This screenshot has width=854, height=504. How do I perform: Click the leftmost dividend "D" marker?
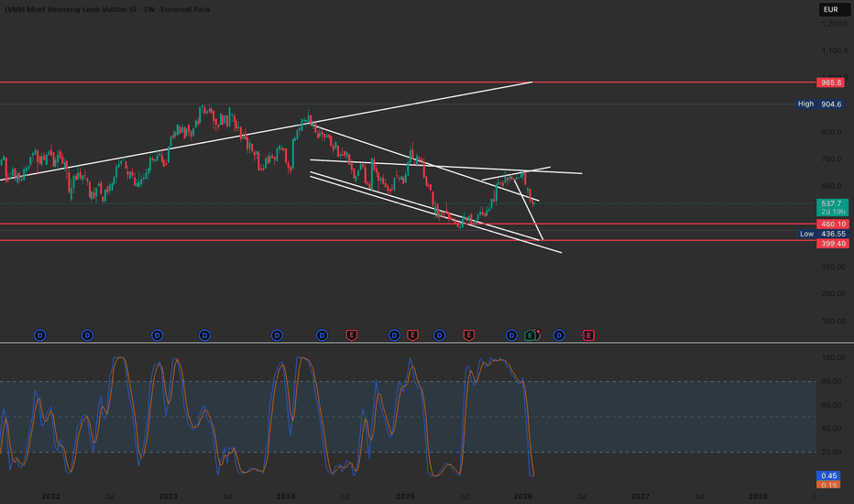point(40,335)
